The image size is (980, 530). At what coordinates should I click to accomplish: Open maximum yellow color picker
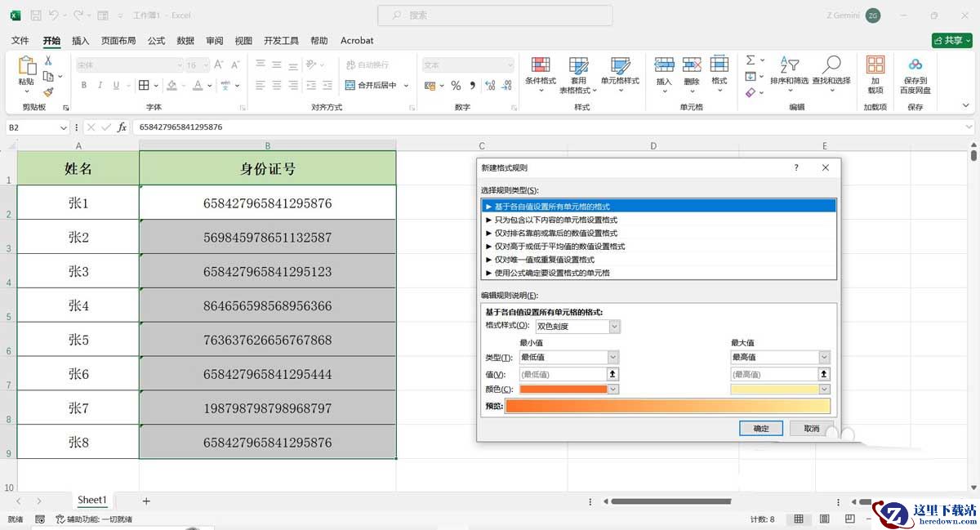pos(781,390)
